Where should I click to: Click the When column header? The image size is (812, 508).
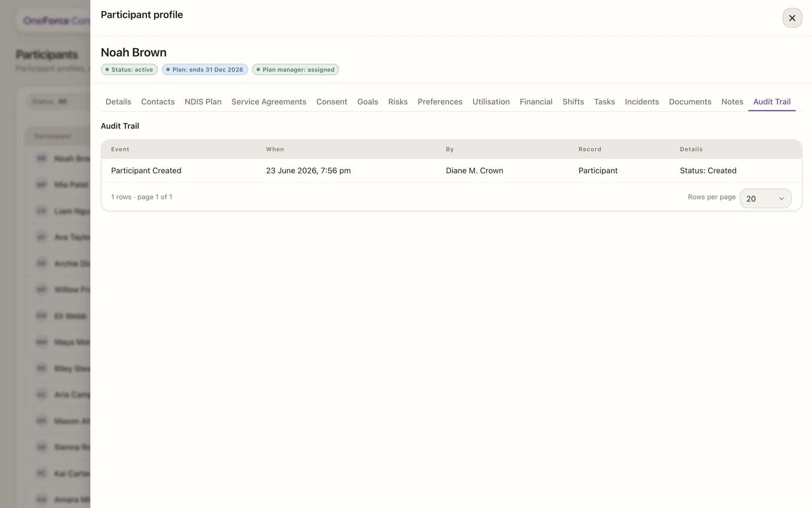coord(275,149)
